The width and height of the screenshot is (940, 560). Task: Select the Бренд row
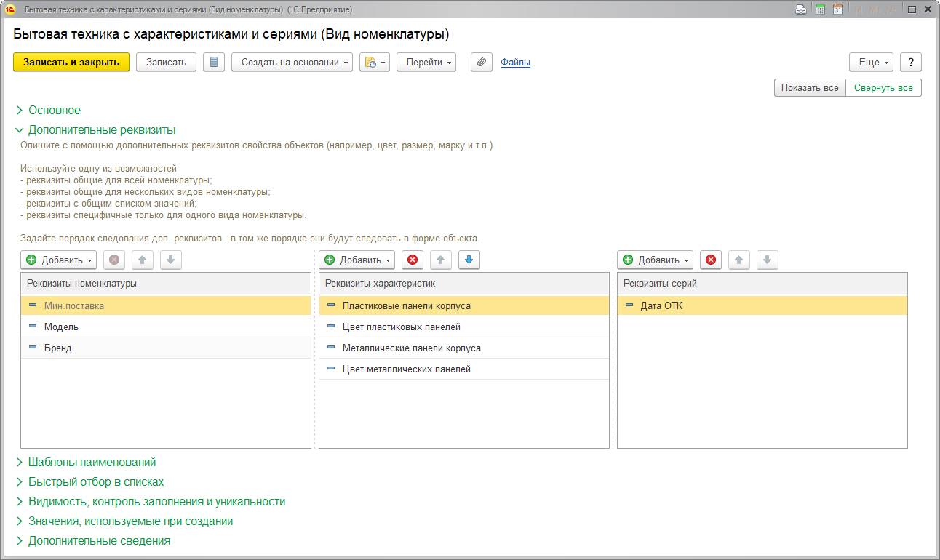point(166,348)
